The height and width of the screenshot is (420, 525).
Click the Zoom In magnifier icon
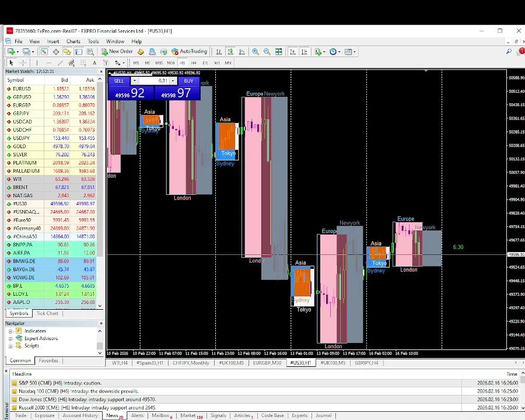click(256, 51)
